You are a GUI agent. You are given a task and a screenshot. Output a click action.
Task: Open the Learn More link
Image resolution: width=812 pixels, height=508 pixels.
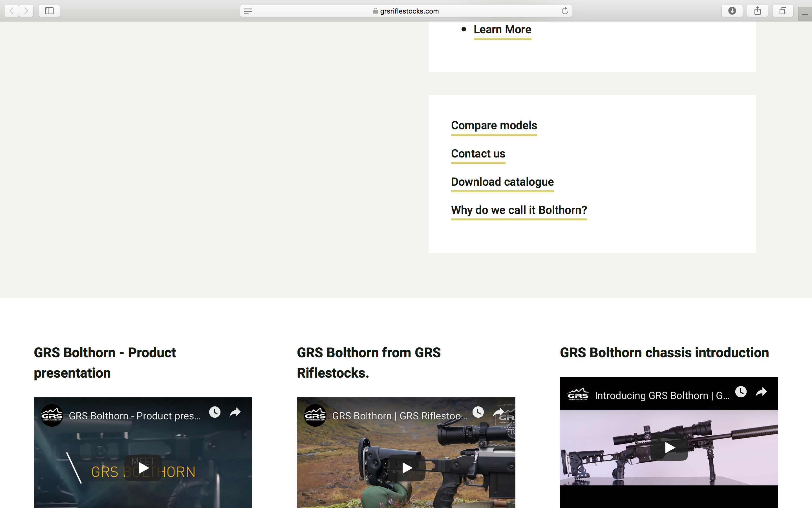[x=502, y=30]
